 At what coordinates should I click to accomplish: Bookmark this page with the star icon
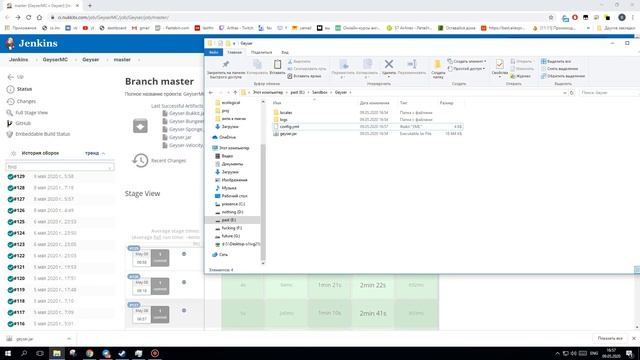pyautogui.click(x=551, y=18)
